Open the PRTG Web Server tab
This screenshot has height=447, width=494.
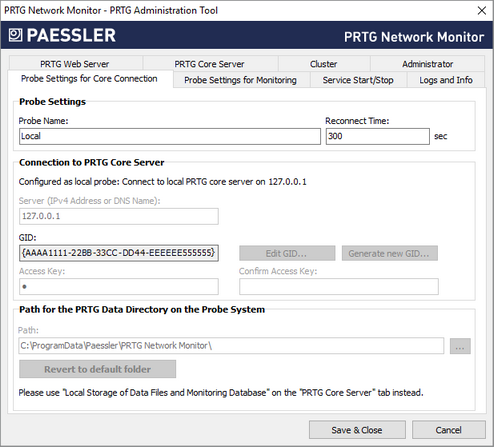[75, 64]
